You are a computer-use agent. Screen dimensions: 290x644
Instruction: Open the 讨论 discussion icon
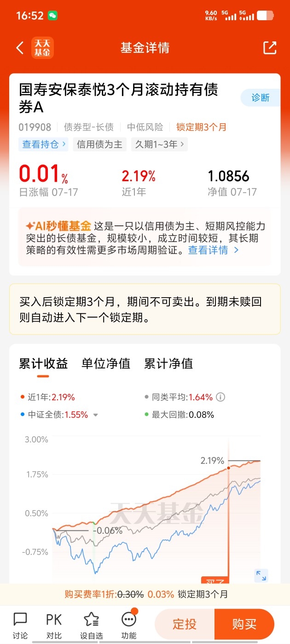pos(20,619)
